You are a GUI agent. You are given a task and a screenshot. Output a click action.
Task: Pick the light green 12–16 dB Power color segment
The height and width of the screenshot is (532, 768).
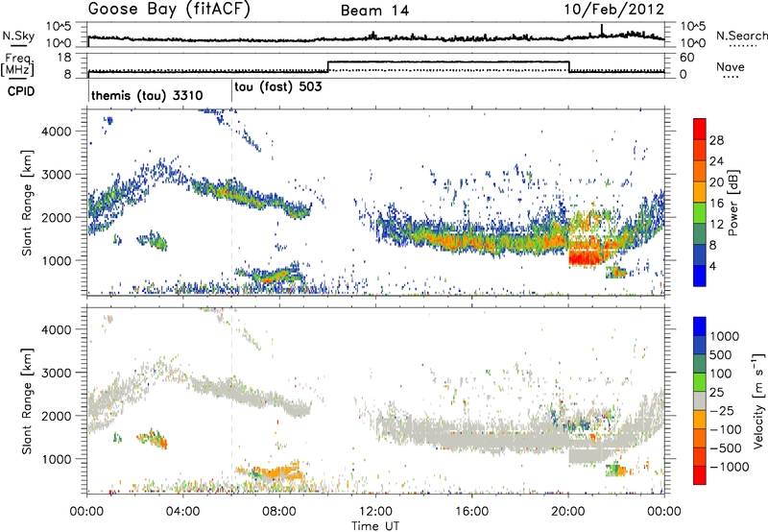coord(700,213)
